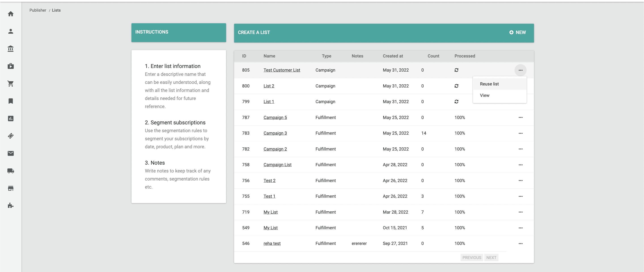Expand three-dot menu for Campaign List row

click(x=520, y=165)
